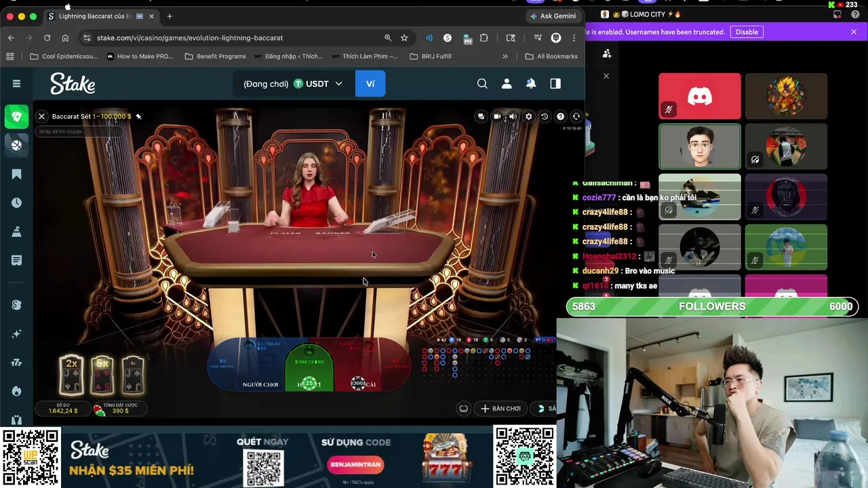The image size is (868, 488).
Task: Open the Stake hamburger side menu
Action: pyautogui.click(x=16, y=83)
